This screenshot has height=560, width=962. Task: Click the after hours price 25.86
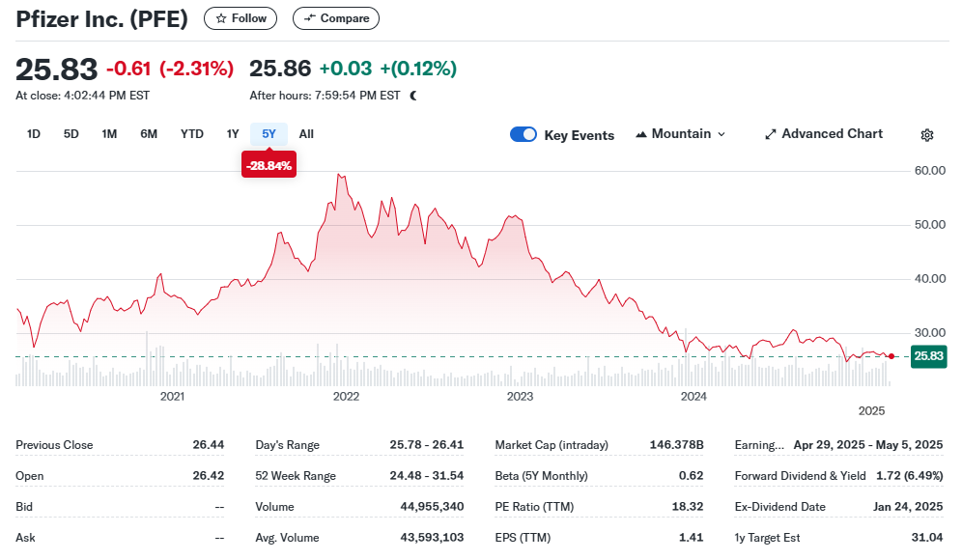coord(280,69)
